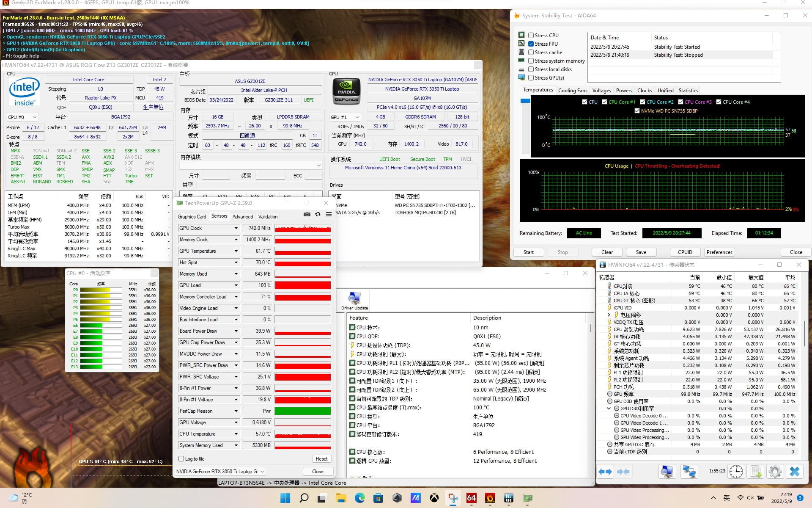812x508 pixels.
Task: Open GPU-Z taskbar icon
Action: pyautogui.click(x=527, y=498)
